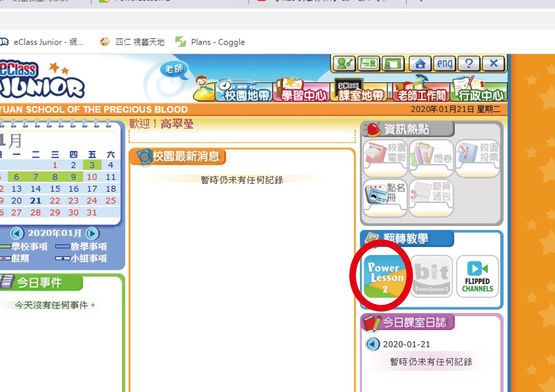
Task: Click the 學校事項 legend item
Action: (24, 246)
